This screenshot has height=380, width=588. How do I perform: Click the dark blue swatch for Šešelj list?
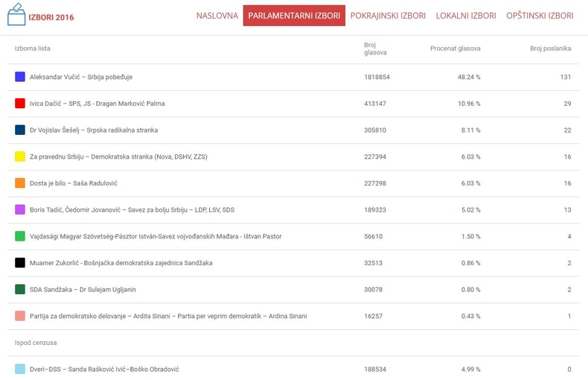click(20, 130)
